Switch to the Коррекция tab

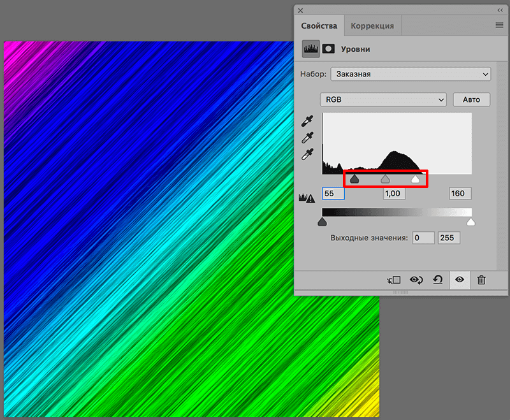click(x=372, y=26)
